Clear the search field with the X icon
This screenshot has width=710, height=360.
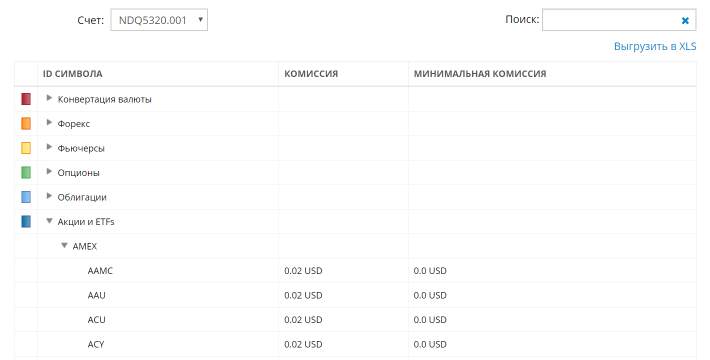tap(685, 20)
